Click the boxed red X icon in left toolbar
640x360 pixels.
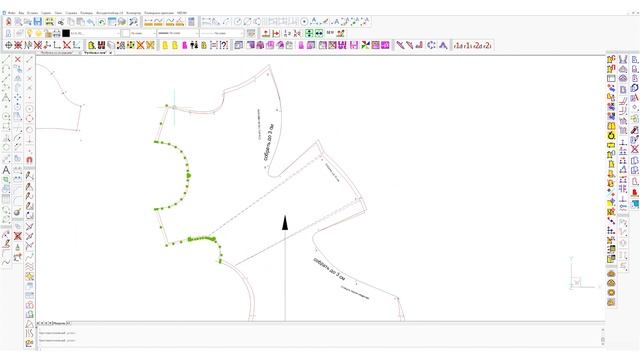tap(18, 236)
